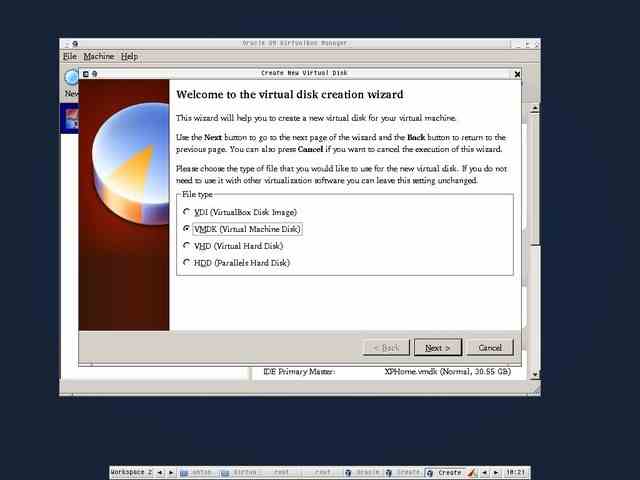Click the VirtualBox Manager title bar menu icon
The width and height of the screenshot is (640, 480).
click(x=67, y=43)
